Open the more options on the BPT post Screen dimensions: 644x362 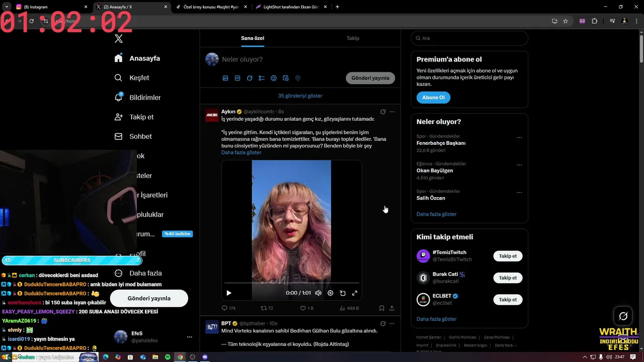tap(392, 324)
